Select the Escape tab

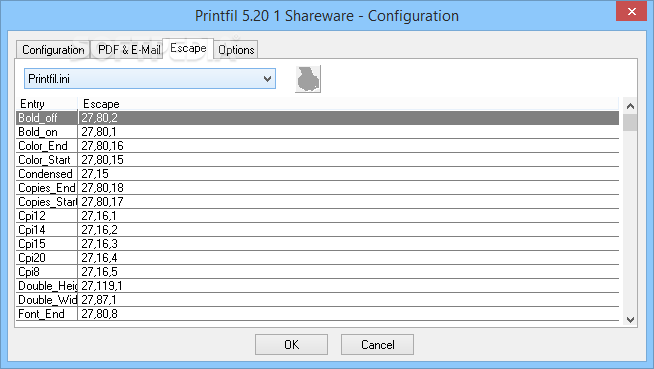(188, 48)
